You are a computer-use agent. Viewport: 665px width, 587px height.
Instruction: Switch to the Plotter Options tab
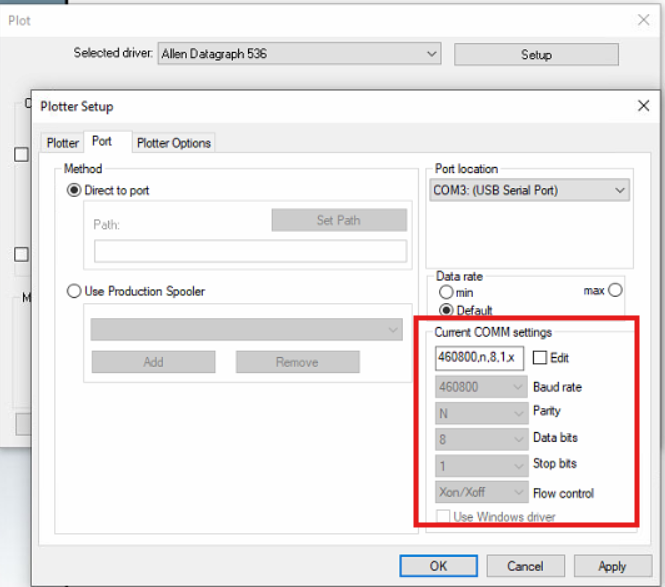(x=174, y=143)
